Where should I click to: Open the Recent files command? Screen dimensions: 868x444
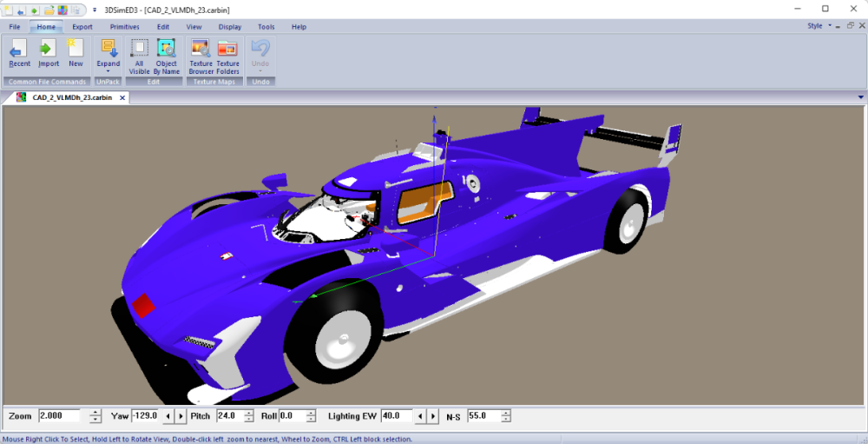(x=19, y=53)
